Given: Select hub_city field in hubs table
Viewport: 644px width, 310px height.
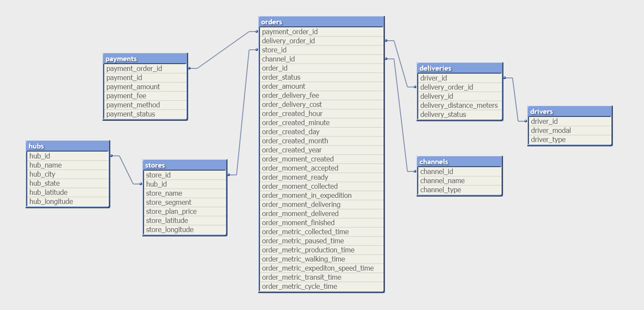Looking at the screenshot, I should tap(42, 174).
